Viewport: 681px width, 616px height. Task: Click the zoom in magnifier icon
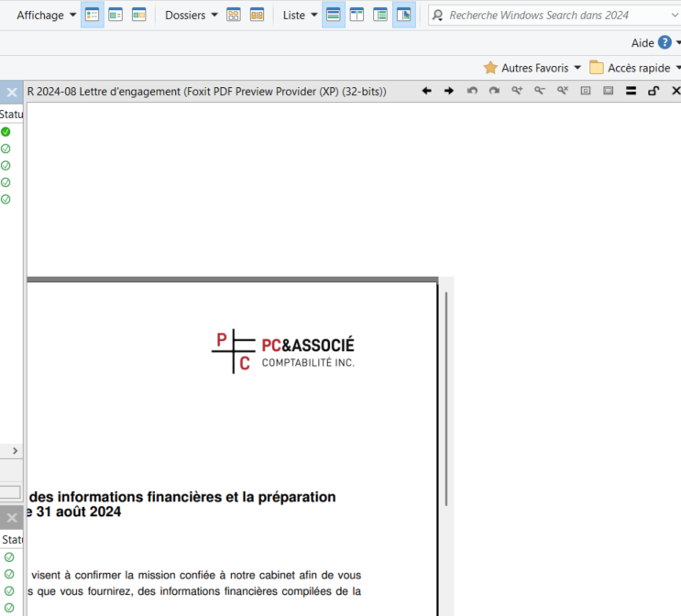tap(517, 91)
